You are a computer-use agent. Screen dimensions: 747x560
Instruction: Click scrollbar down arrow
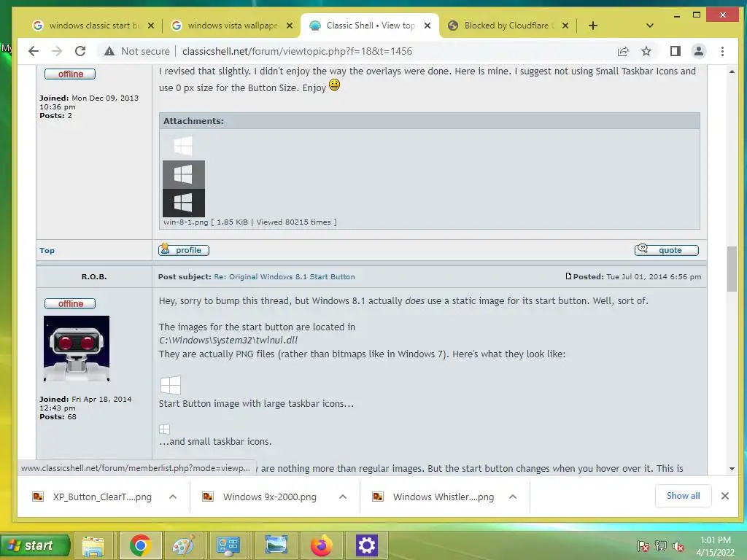pos(732,469)
